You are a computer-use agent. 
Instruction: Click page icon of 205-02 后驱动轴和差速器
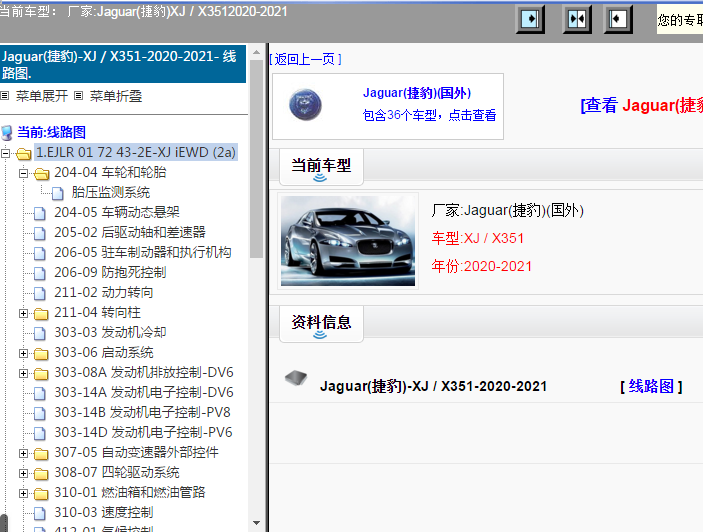[x=40, y=234]
